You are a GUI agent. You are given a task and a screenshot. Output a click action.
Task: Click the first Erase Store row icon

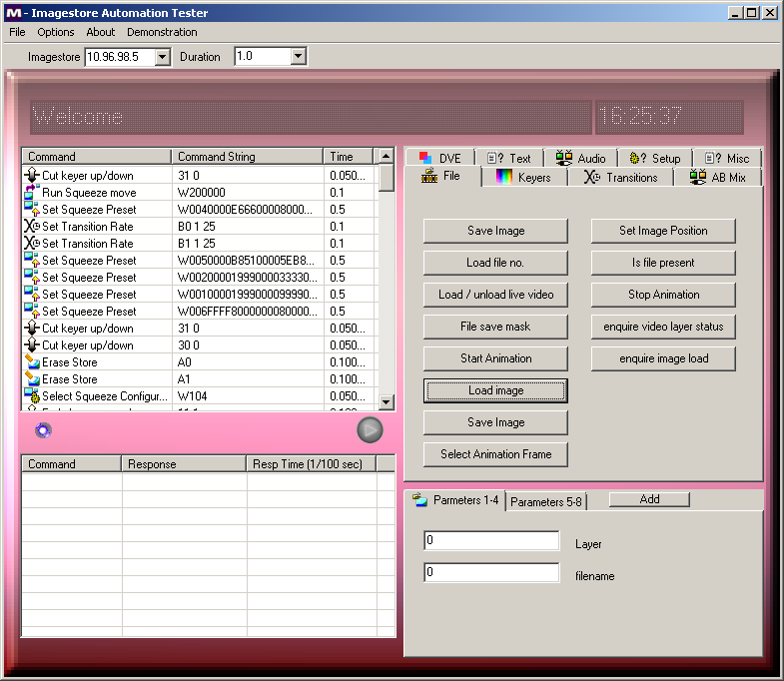tap(31, 362)
